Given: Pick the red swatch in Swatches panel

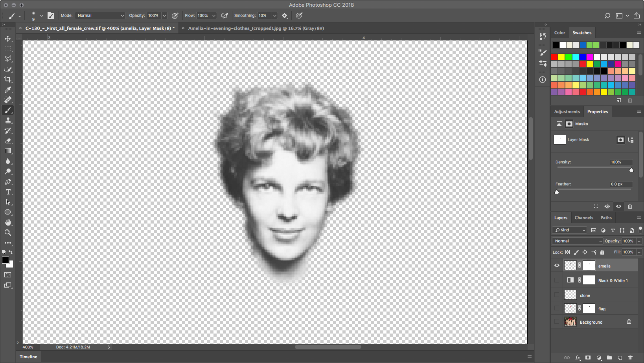Looking at the screenshot, I should pyautogui.click(x=554, y=57).
